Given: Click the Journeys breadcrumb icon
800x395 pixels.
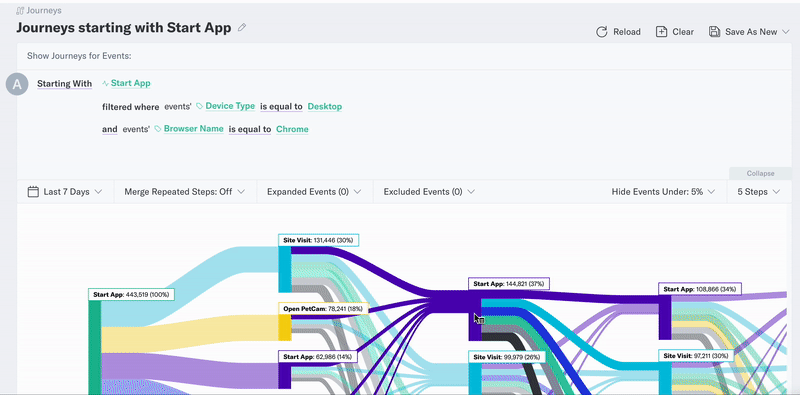Looking at the screenshot, I should pyautogui.click(x=20, y=10).
